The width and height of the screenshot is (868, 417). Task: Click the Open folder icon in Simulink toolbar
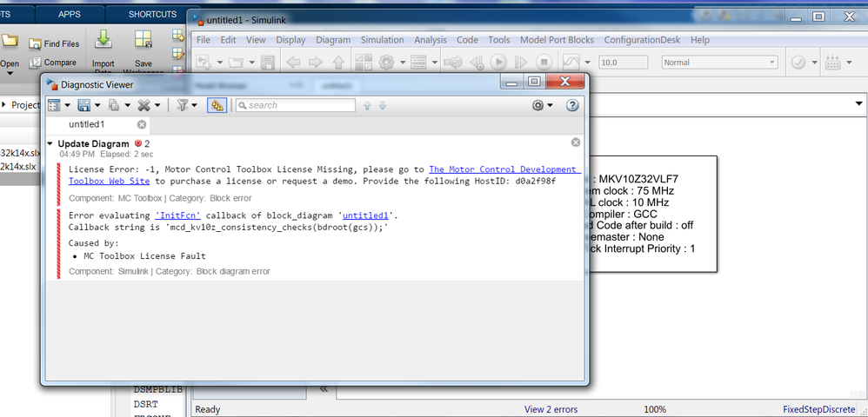tap(236, 63)
